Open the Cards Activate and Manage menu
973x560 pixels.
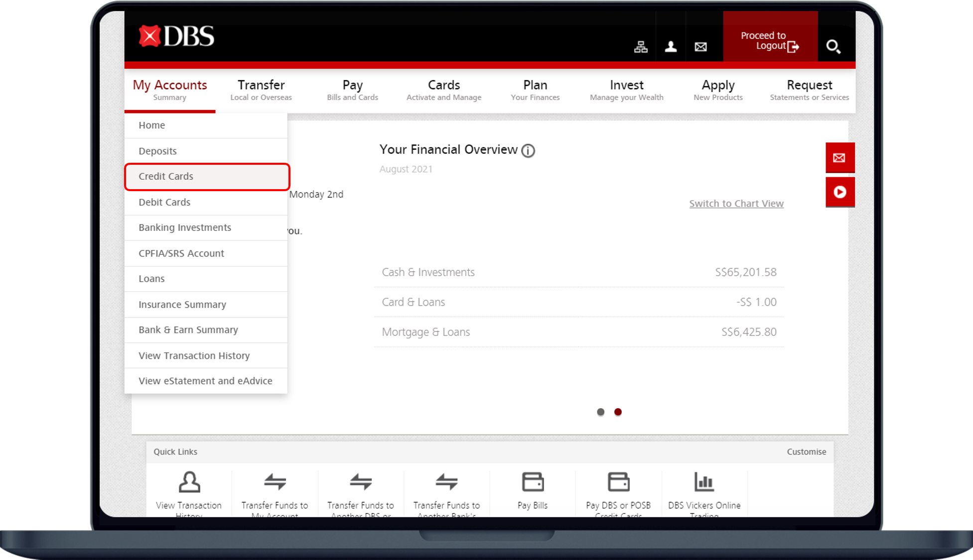pyautogui.click(x=444, y=90)
